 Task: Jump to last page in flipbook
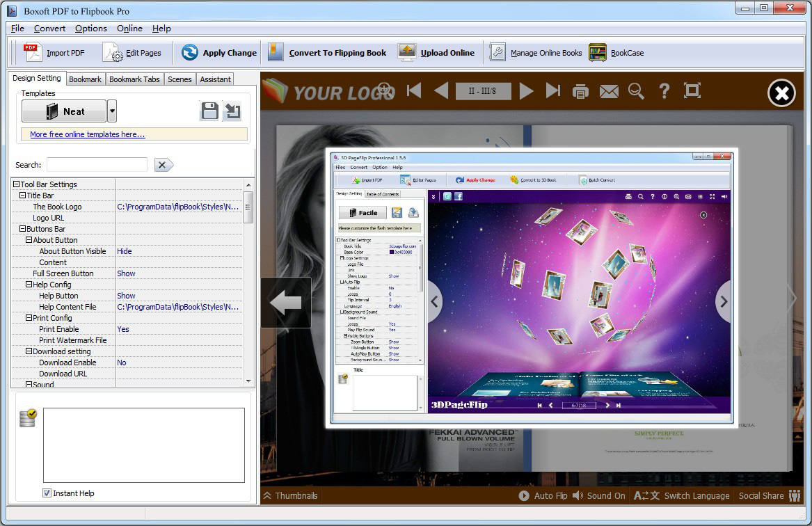click(553, 90)
